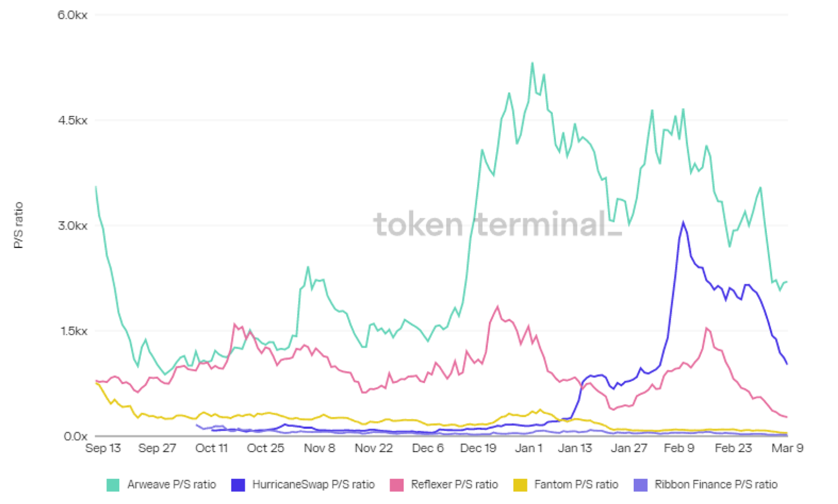Click the Fantom yellow legend swatch
Screen dimensions: 838x504
pos(520,485)
